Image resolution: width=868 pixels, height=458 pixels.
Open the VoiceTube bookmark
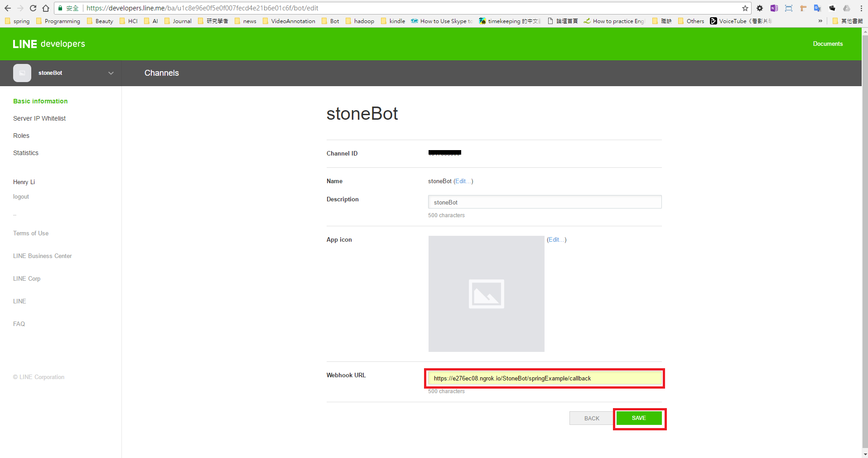pyautogui.click(x=741, y=21)
